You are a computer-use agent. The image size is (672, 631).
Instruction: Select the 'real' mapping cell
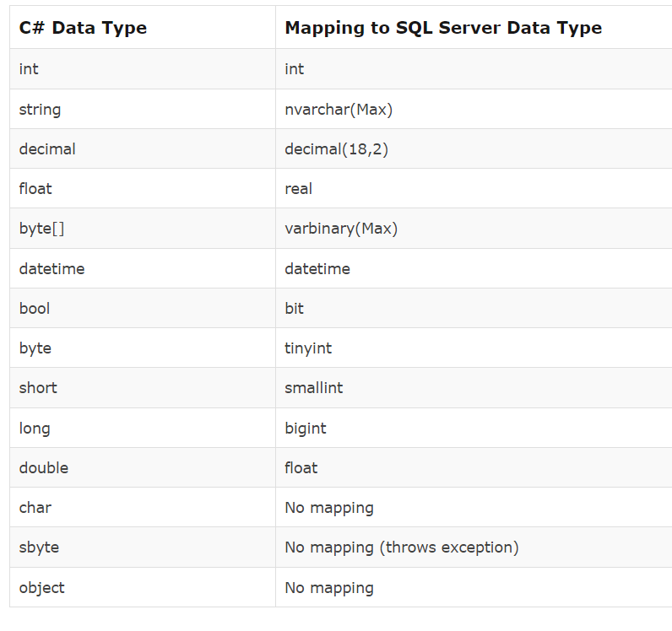474,188
